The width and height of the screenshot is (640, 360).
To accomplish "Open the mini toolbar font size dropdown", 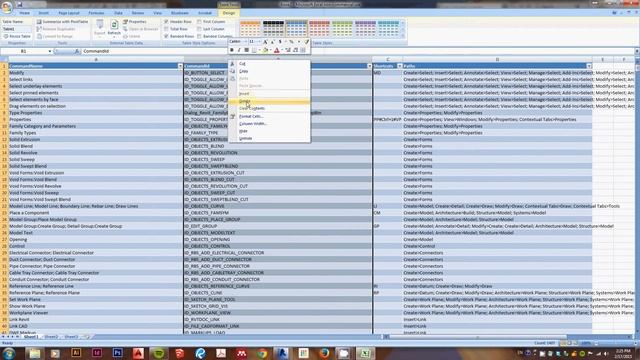I will (259, 42).
